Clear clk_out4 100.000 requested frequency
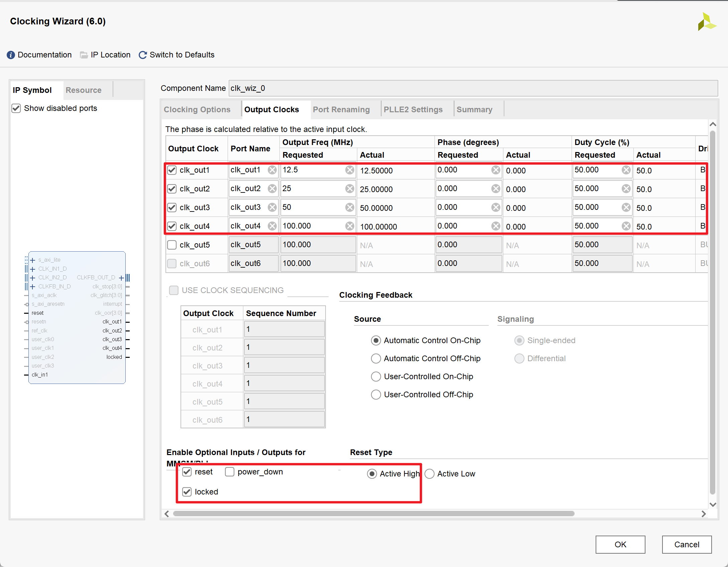This screenshot has height=567, width=728. (350, 226)
